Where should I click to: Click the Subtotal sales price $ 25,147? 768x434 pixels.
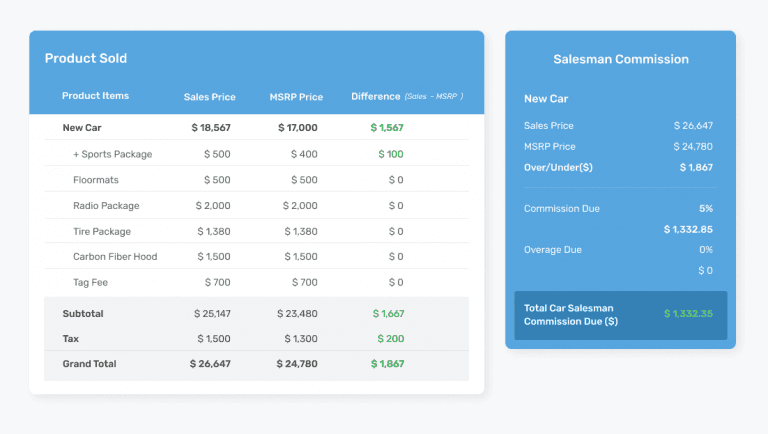(212, 313)
